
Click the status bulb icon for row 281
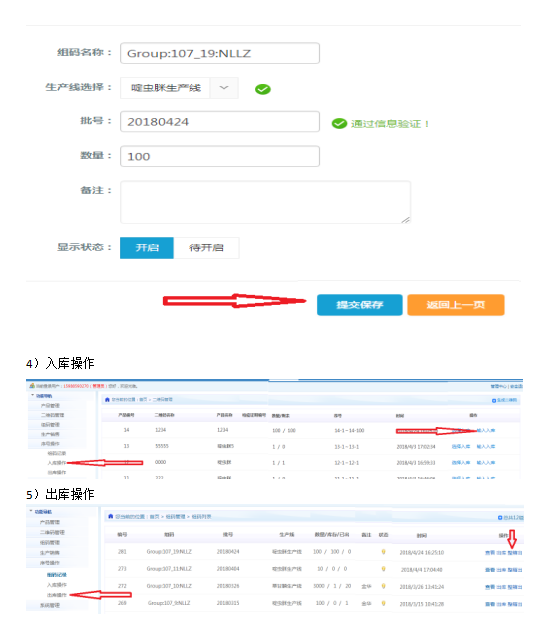tap(383, 552)
